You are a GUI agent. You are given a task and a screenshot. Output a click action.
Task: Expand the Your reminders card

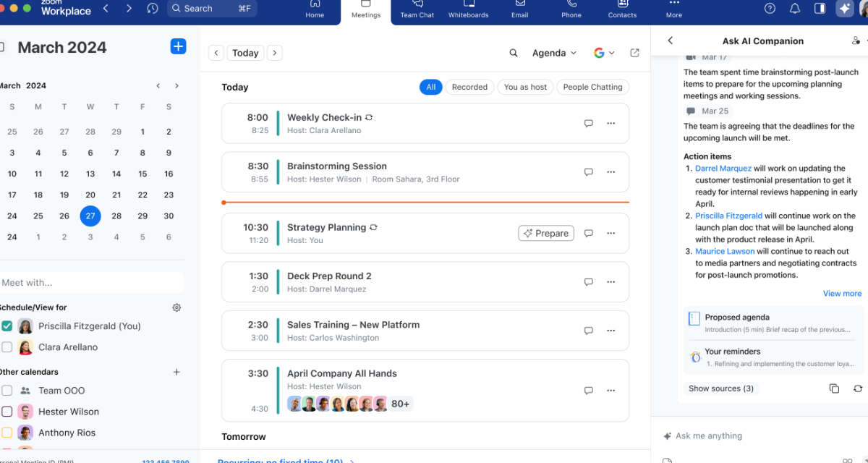click(773, 357)
